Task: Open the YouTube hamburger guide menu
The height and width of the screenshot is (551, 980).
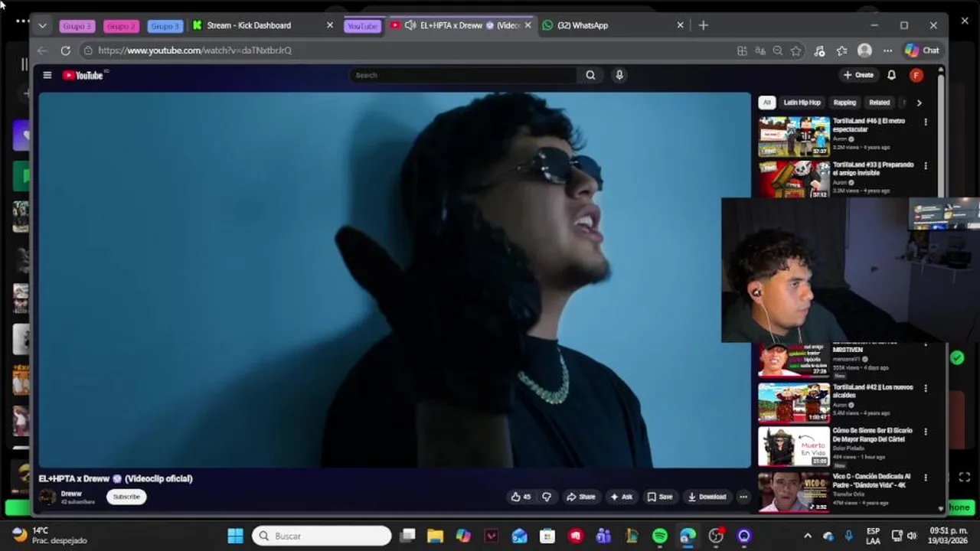Action: coord(47,75)
